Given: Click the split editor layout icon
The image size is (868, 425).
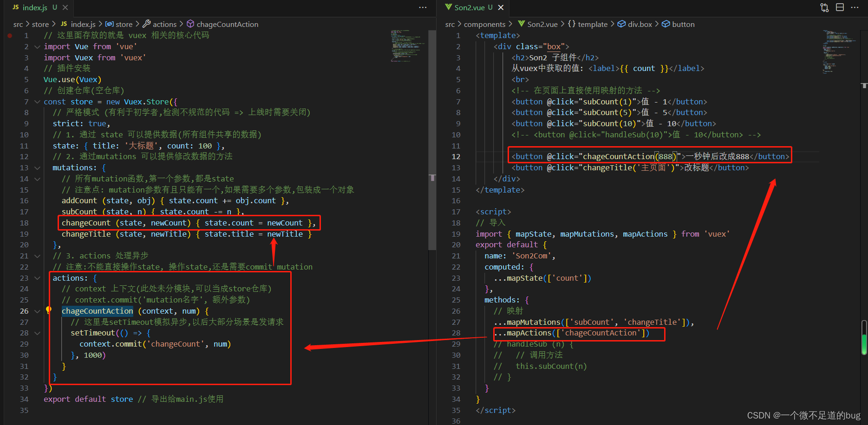Looking at the screenshot, I should [840, 7].
